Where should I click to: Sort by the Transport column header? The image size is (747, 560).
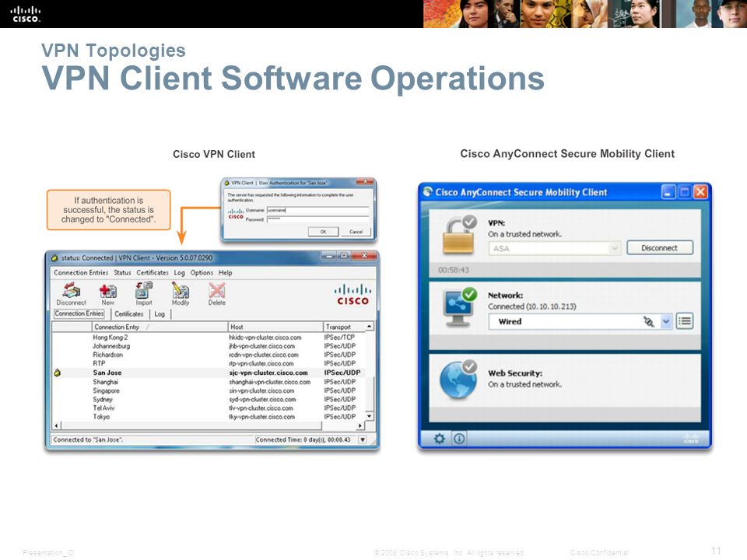point(344,327)
